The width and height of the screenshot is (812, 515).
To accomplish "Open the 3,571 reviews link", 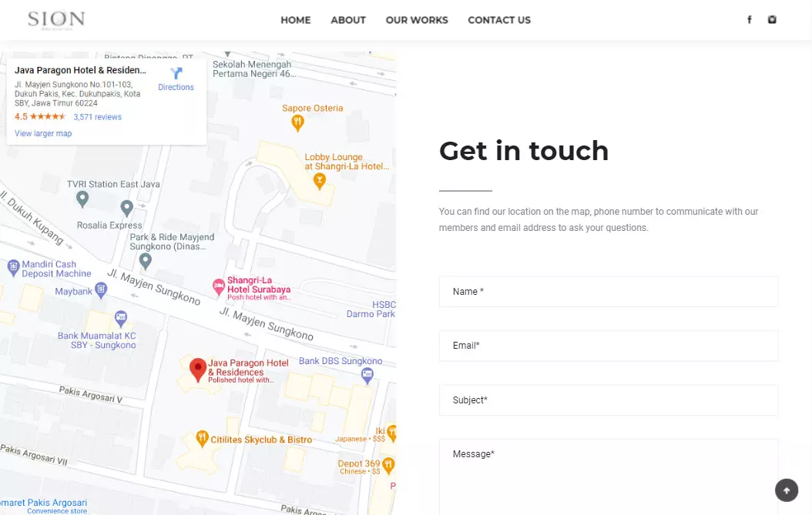I will coord(97,117).
